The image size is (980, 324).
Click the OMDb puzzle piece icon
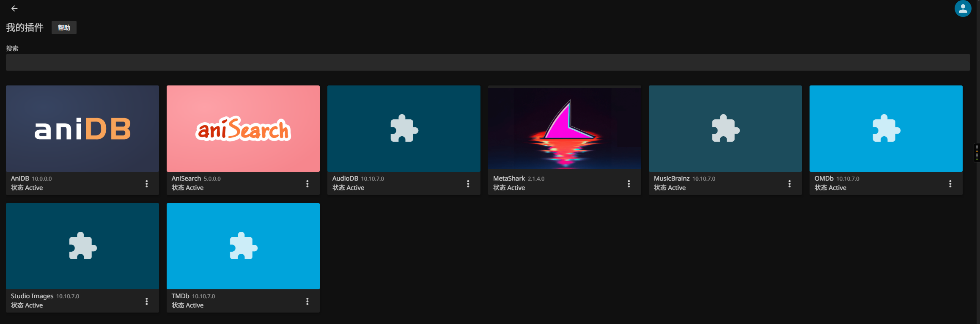pyautogui.click(x=886, y=129)
